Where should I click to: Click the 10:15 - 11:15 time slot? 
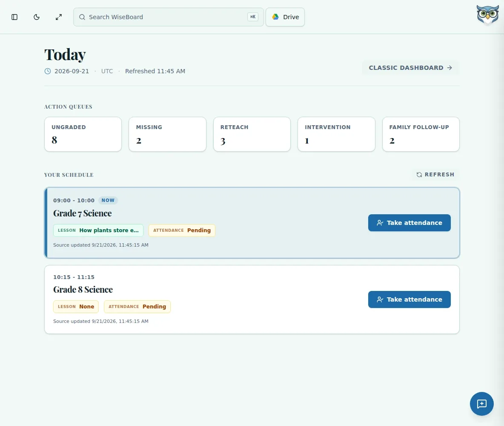coord(74,277)
